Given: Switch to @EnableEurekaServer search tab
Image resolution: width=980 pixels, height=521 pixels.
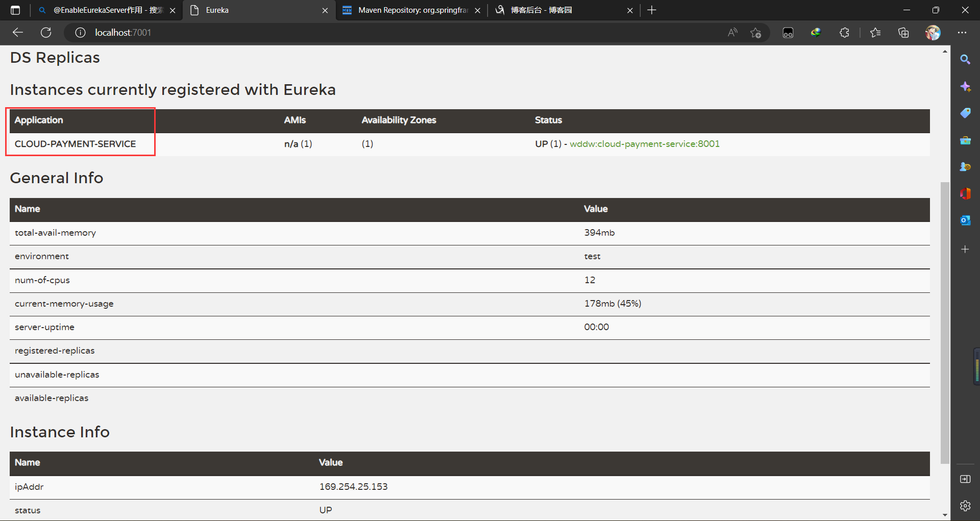Looking at the screenshot, I should point(107,10).
